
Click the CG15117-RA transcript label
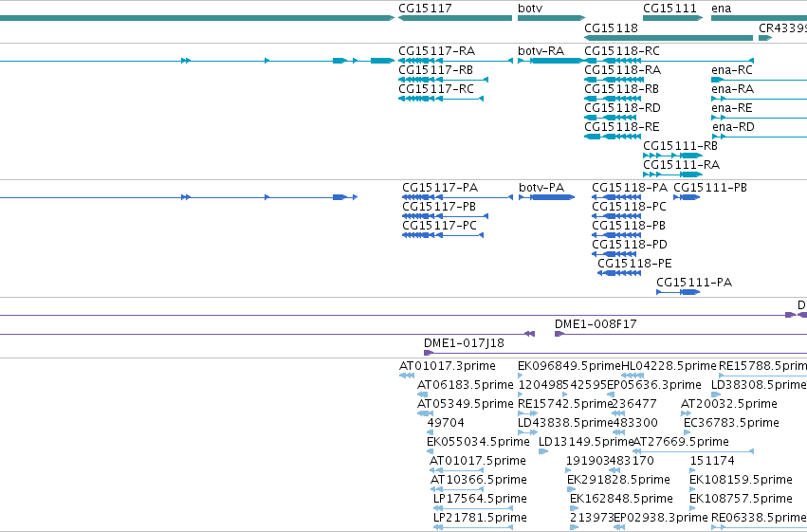tap(436, 51)
